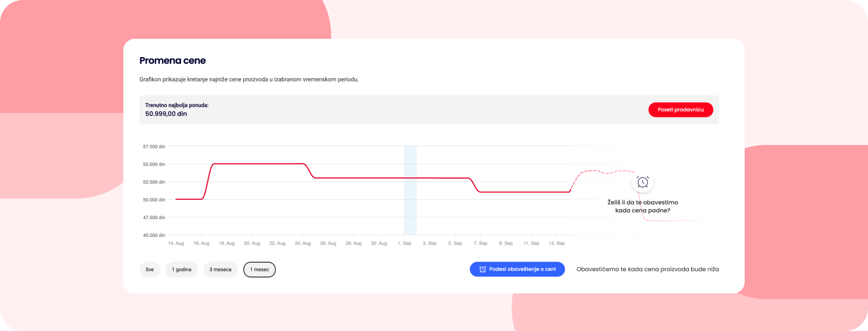Click "Podesi obaveštenje o ceni" button
The image size is (868, 331).
point(517,269)
